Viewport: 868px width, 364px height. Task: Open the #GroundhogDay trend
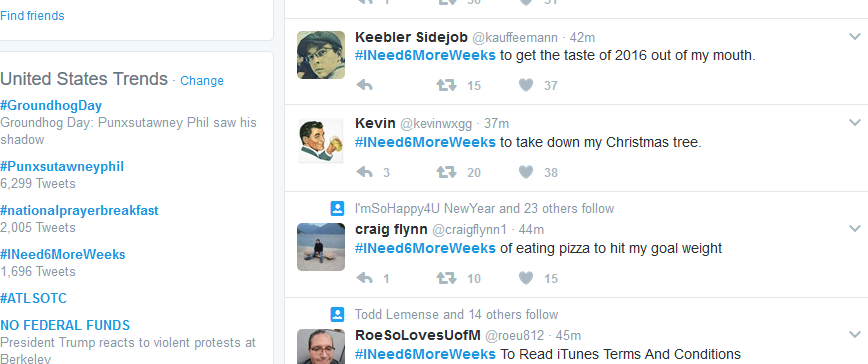(x=51, y=106)
